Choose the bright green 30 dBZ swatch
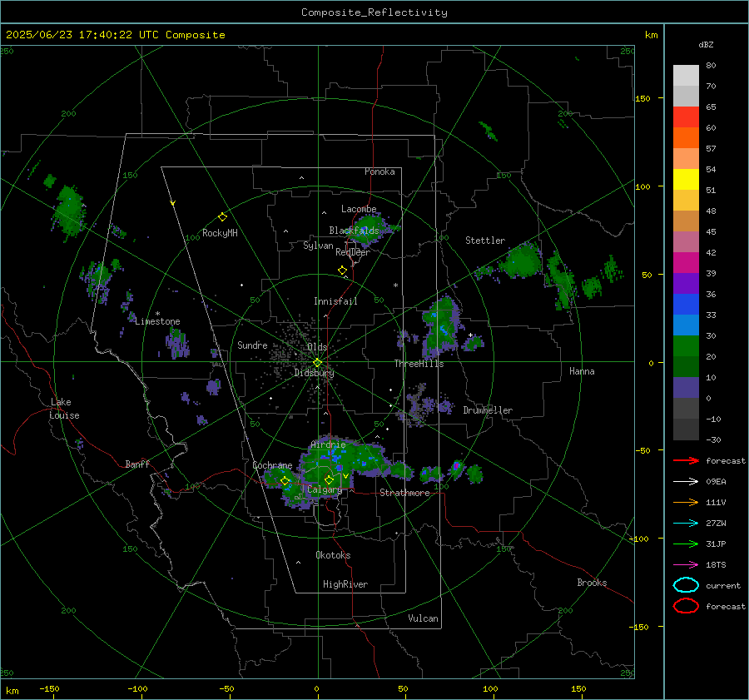This screenshot has height=700, width=749. click(686, 346)
